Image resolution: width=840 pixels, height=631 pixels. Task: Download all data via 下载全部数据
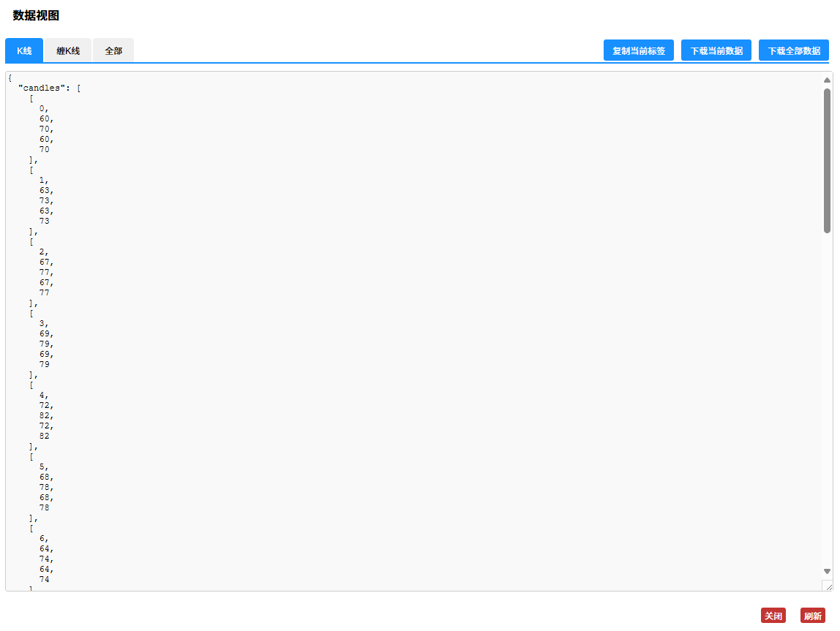pos(793,50)
